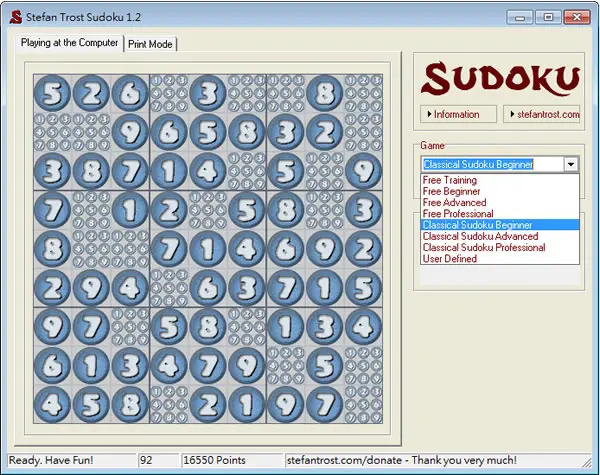This screenshot has width=600, height=475.
Task: Open the stefantrost.com link button
Action: [542, 114]
